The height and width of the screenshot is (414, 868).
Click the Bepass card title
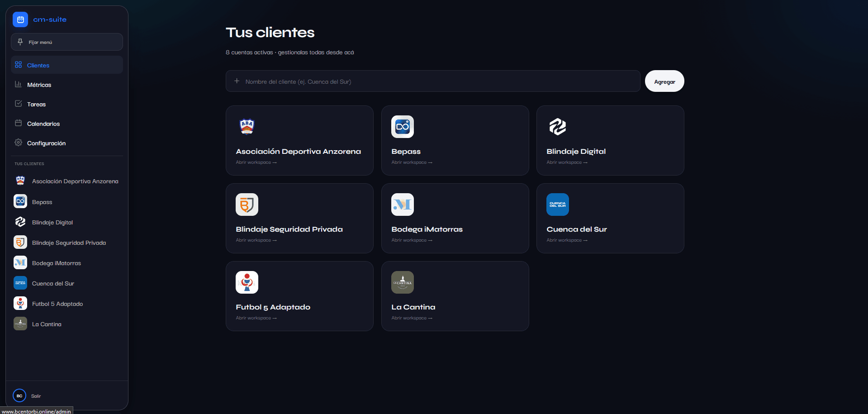[406, 151]
